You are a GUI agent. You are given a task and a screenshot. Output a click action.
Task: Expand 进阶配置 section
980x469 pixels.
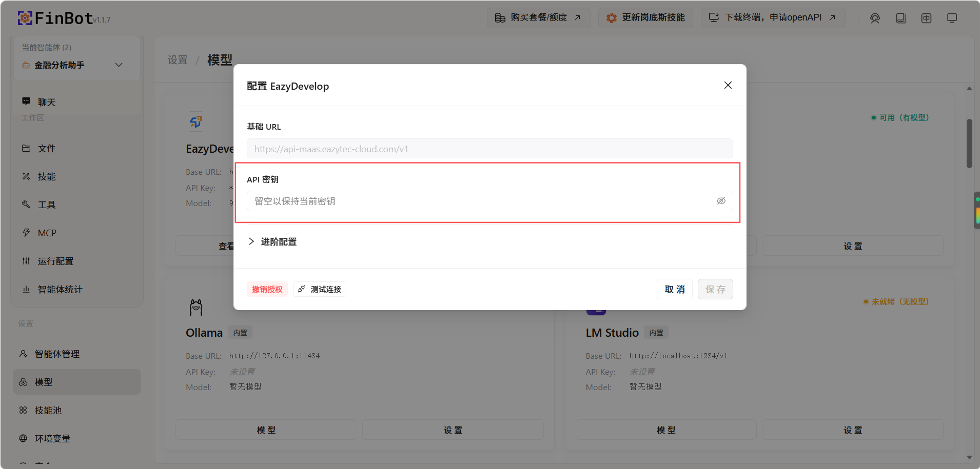[272, 241]
